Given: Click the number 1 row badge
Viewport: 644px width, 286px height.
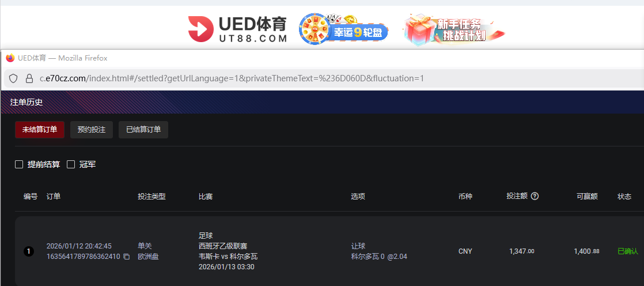Looking at the screenshot, I should [x=28, y=251].
